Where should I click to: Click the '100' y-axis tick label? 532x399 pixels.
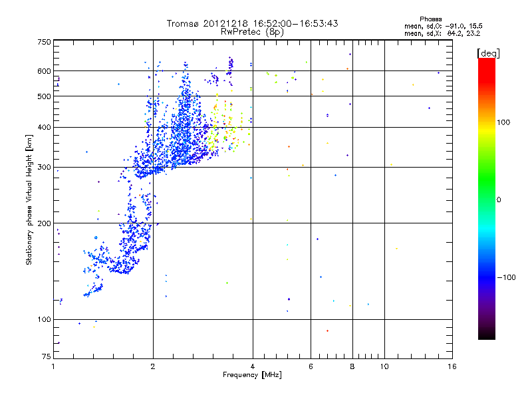[x=44, y=320]
